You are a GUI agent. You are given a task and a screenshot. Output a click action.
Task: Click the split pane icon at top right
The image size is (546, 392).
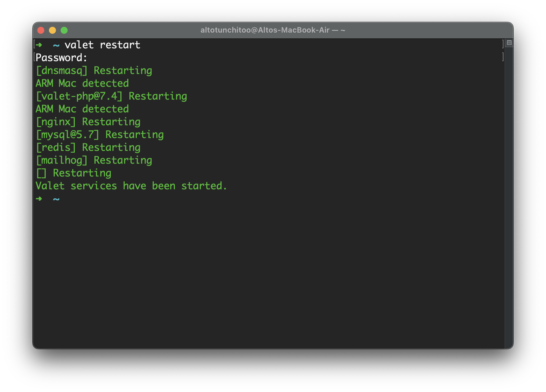(509, 43)
